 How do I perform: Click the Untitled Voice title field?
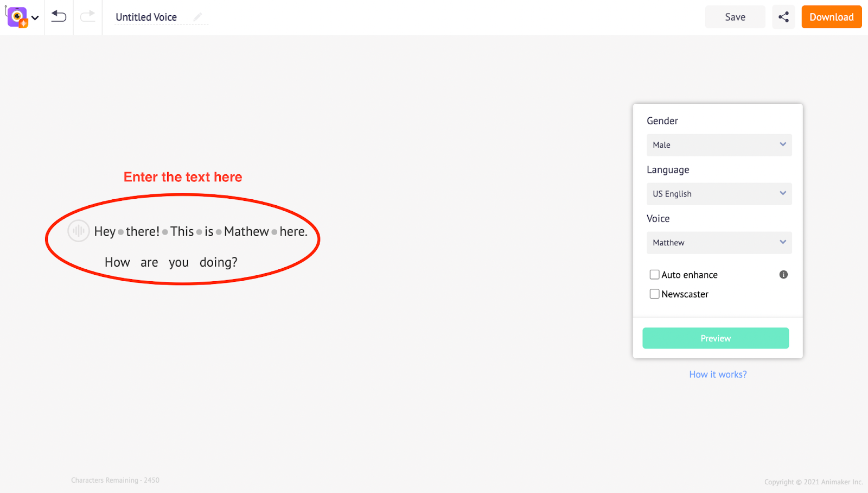[x=146, y=17]
